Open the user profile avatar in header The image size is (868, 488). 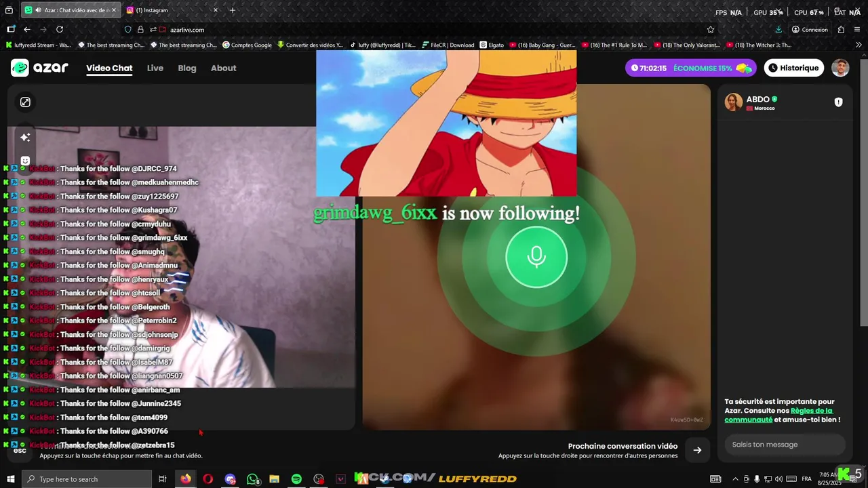(x=840, y=68)
